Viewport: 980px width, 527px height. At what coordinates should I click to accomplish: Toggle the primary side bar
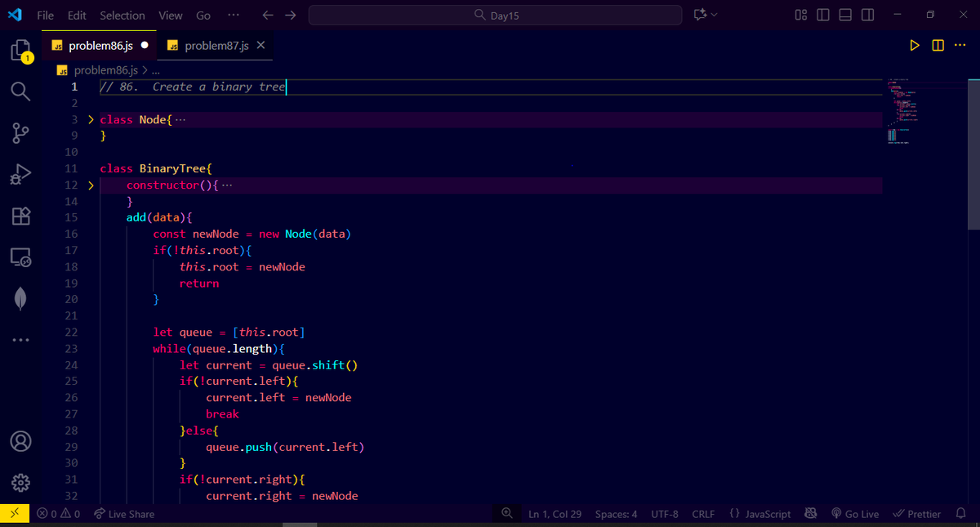click(823, 15)
